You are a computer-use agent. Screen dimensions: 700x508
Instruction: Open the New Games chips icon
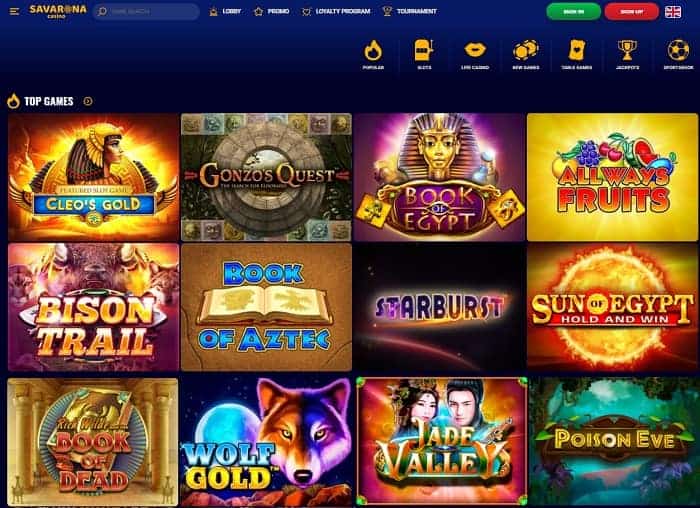coord(525,50)
